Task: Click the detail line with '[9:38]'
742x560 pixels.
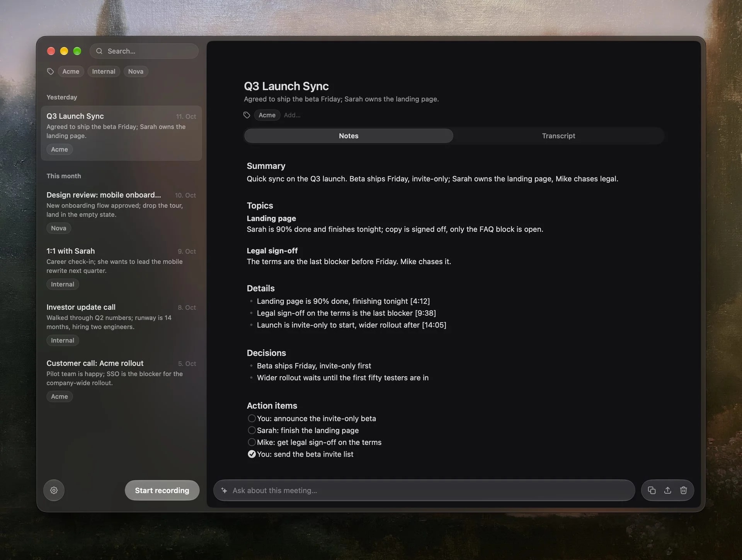Action: 346,313
